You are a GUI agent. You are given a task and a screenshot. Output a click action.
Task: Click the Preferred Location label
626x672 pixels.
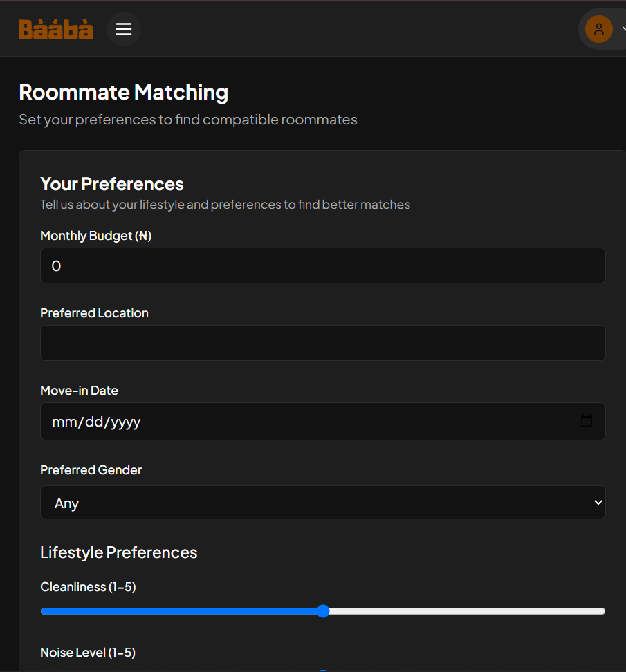[94, 313]
